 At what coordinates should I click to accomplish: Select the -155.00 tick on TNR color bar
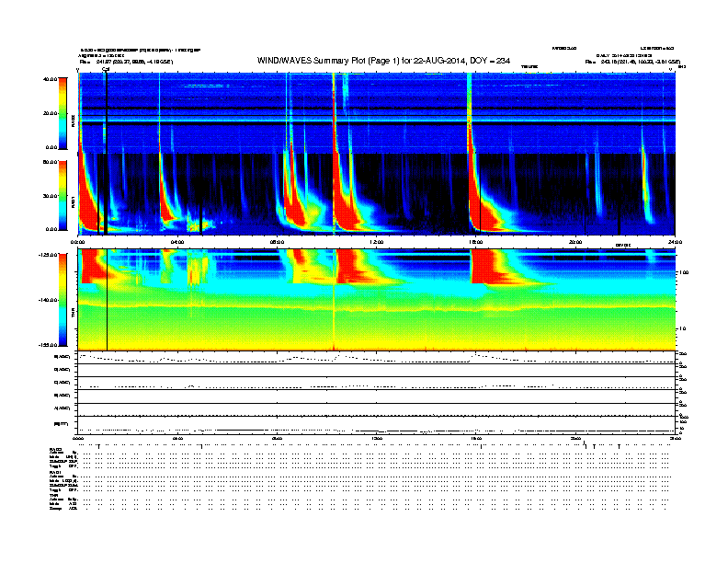tap(49, 345)
